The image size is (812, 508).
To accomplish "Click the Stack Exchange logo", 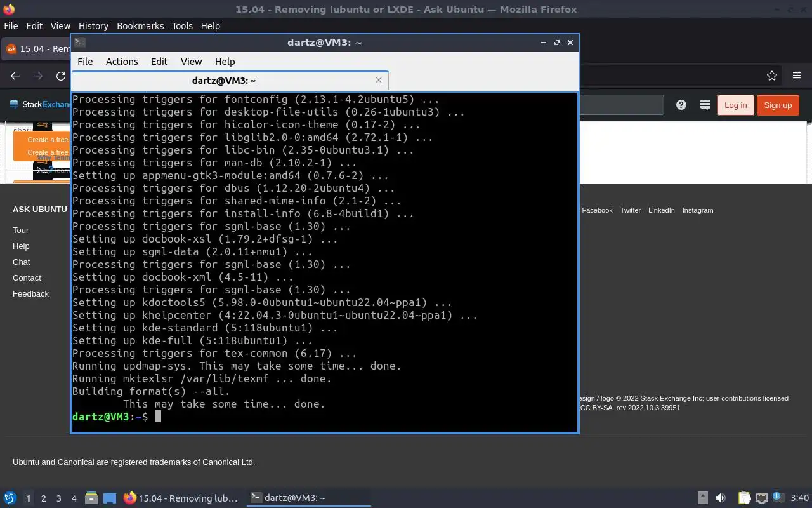I will point(39,105).
